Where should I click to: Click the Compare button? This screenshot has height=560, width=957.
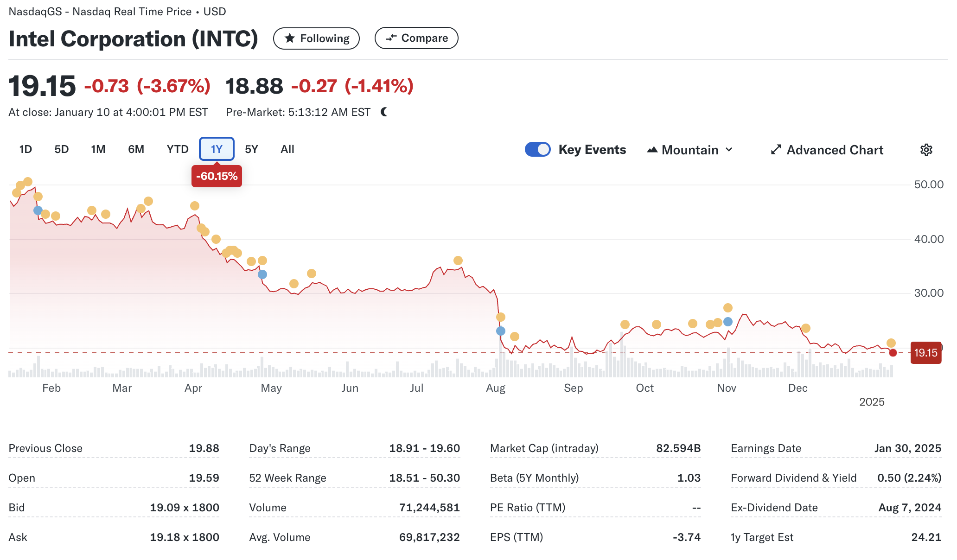coord(416,38)
